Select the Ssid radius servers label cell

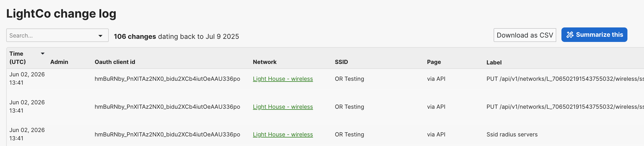(x=512, y=134)
